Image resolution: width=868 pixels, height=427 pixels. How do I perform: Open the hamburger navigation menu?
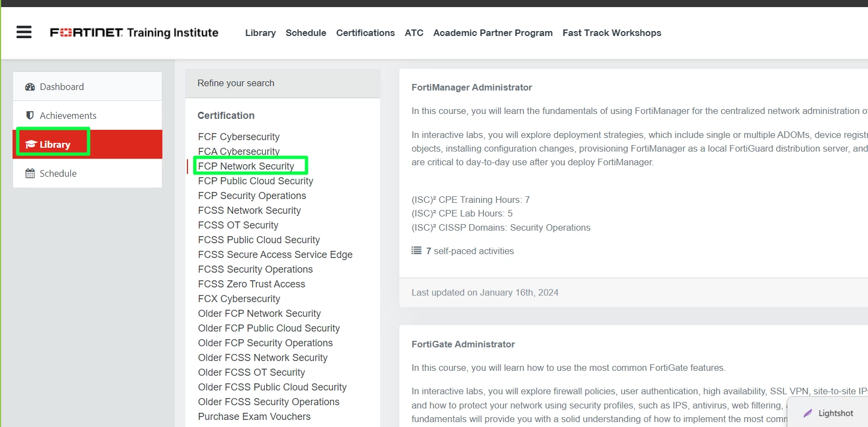(x=24, y=32)
